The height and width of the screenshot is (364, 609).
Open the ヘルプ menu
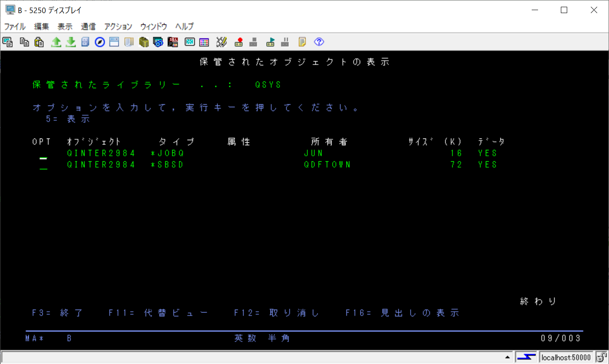(x=185, y=26)
